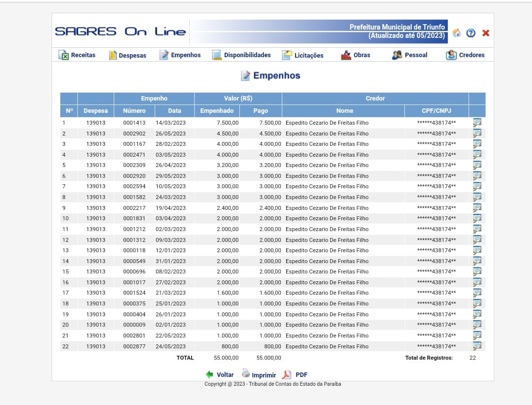Open the help question mark icon
The image size is (532, 405).
click(x=471, y=33)
